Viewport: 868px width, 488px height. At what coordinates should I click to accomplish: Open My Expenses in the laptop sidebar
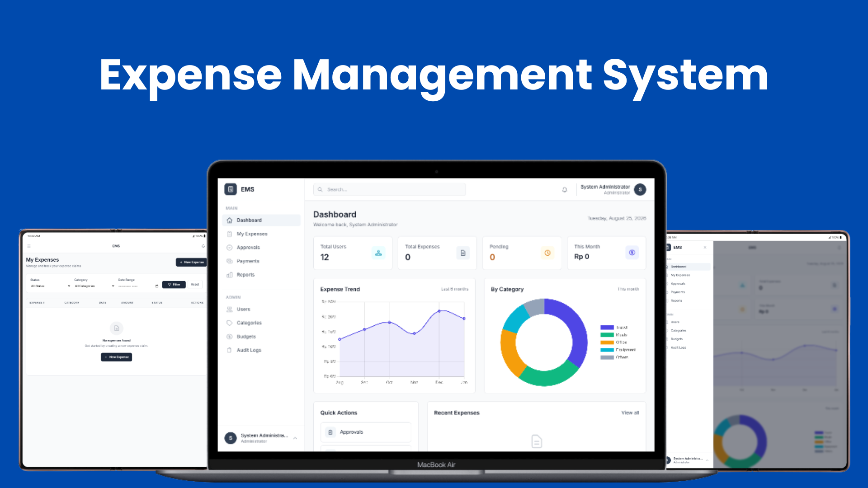tap(261, 234)
